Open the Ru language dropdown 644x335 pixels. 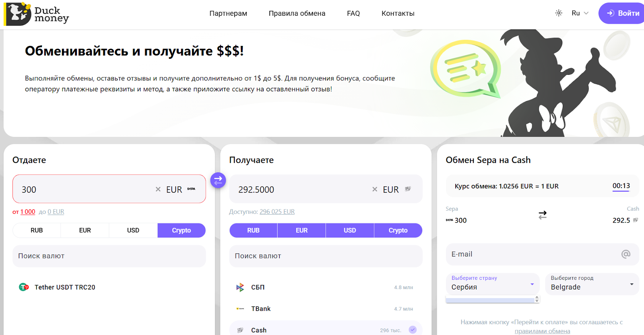(580, 13)
